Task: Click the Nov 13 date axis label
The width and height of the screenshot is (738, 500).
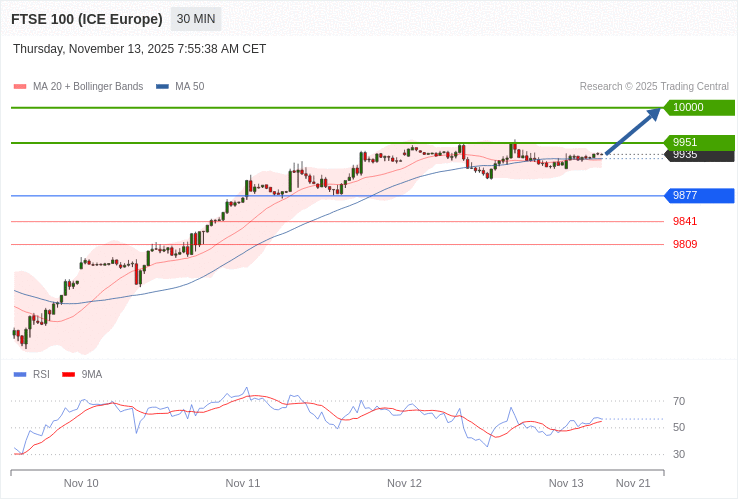Action: pyautogui.click(x=566, y=483)
